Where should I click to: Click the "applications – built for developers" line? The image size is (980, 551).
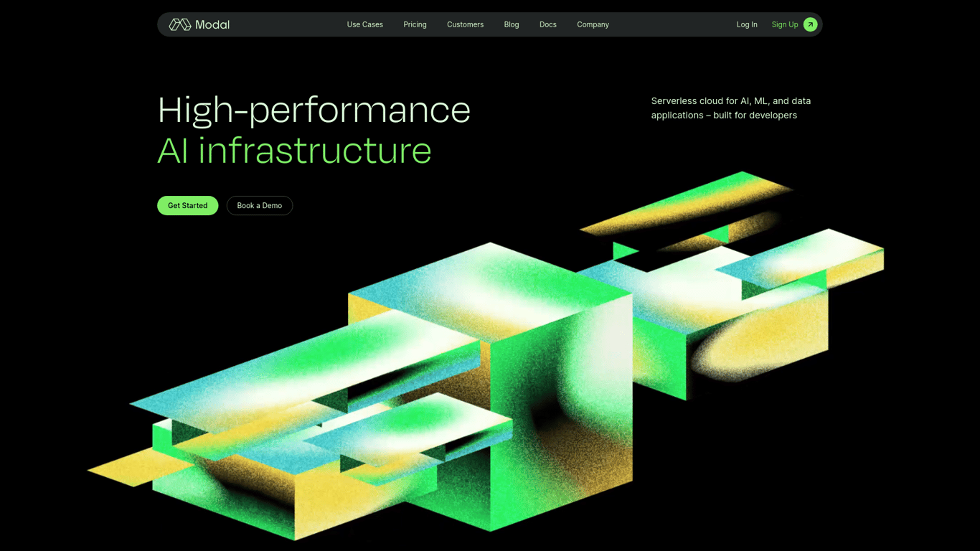[724, 116]
